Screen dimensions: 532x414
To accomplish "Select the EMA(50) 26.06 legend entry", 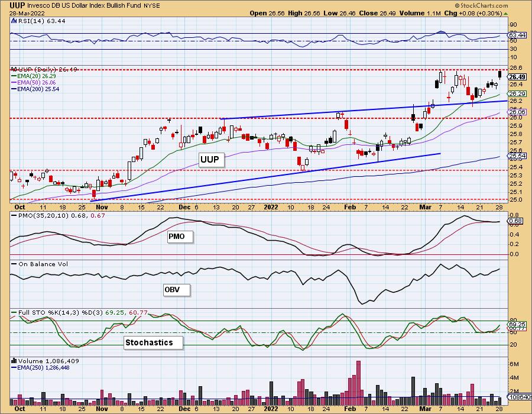I will coord(33,82).
